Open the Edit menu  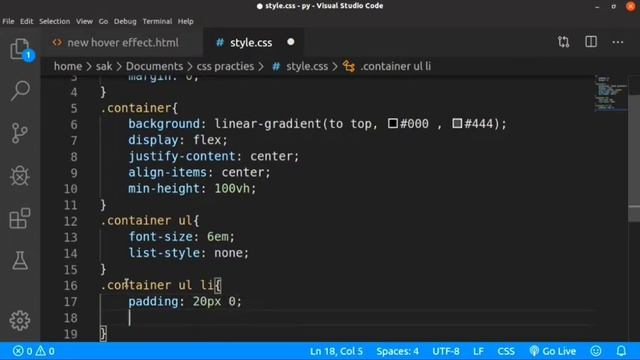[27, 21]
